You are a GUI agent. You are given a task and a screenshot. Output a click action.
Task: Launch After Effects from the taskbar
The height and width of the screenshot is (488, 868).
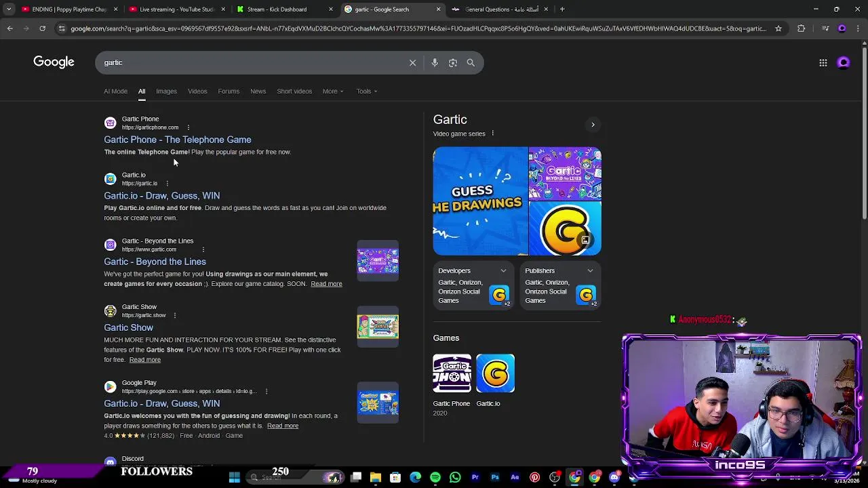coord(515,477)
